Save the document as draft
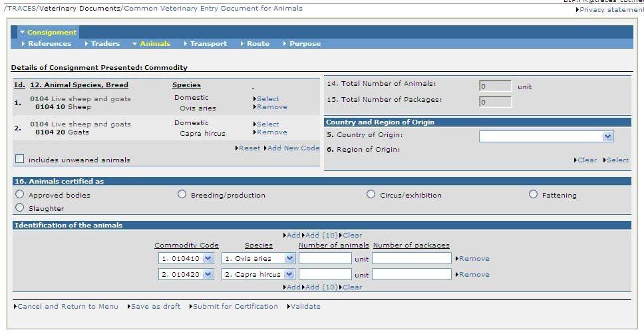 (156, 307)
